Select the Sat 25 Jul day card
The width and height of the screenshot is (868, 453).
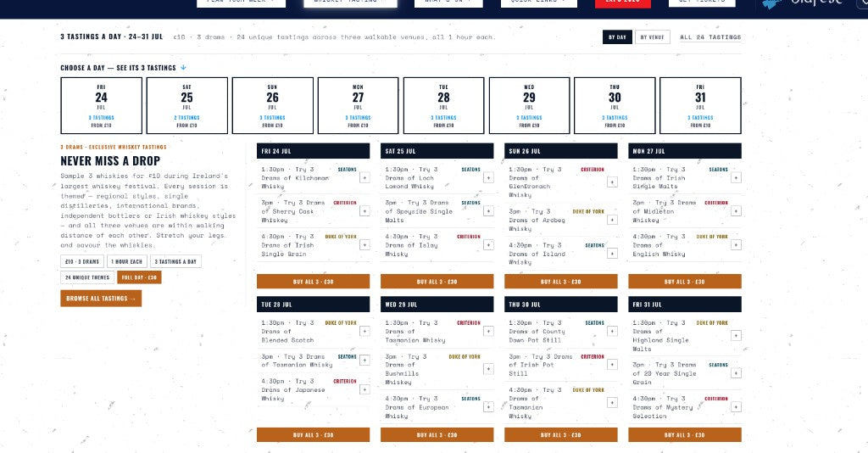point(187,106)
